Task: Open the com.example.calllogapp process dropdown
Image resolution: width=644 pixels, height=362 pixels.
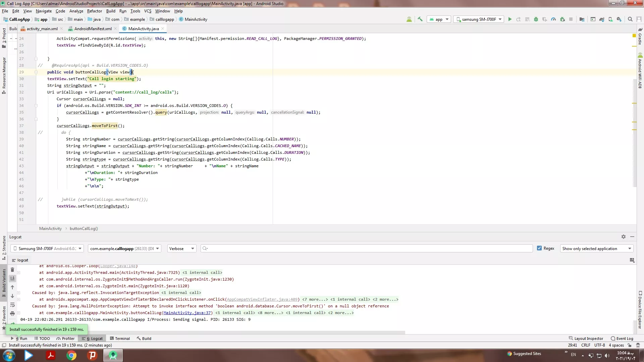Action: coord(124,249)
